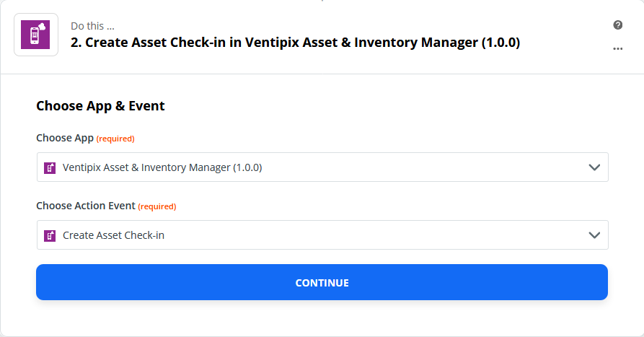The image size is (644, 337).
Task: Select the '(1.0.0)' version text in the step title
Action: [500, 43]
